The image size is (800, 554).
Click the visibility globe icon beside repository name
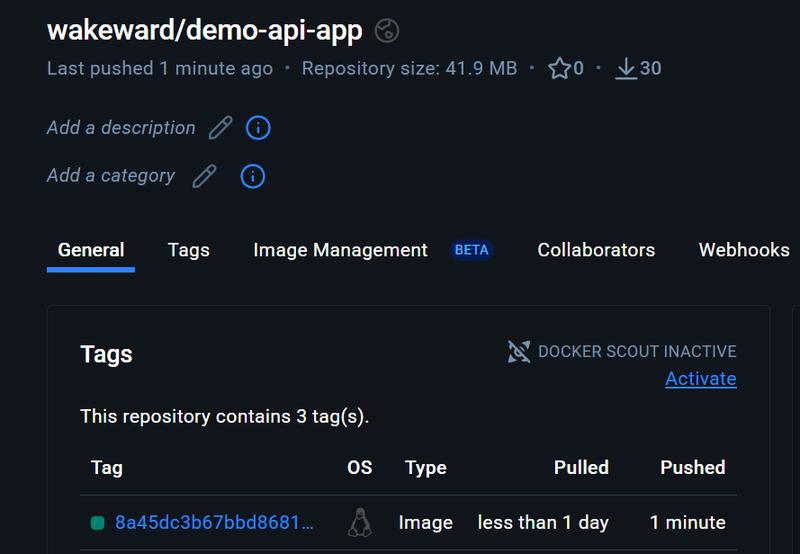(387, 31)
